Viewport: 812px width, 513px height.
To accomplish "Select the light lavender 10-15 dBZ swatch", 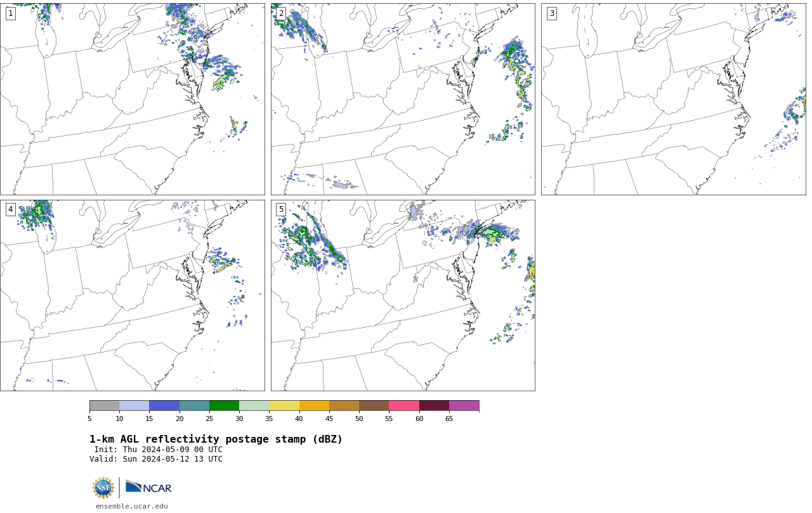I will [x=134, y=406].
